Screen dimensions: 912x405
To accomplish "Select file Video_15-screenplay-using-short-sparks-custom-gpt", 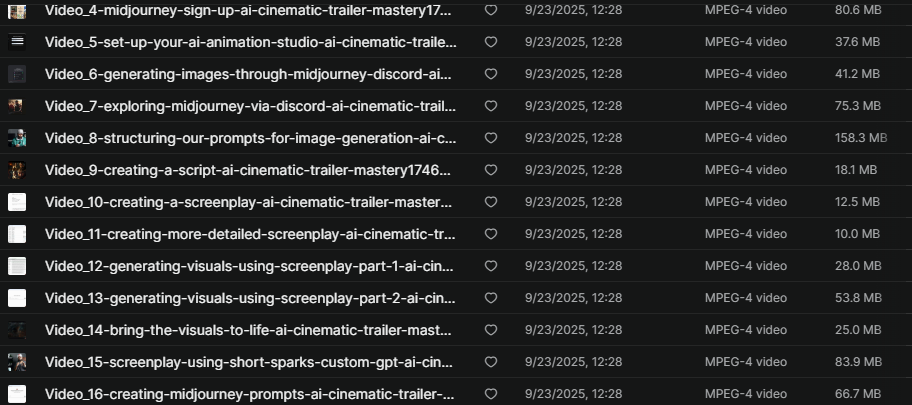I will point(249,362).
